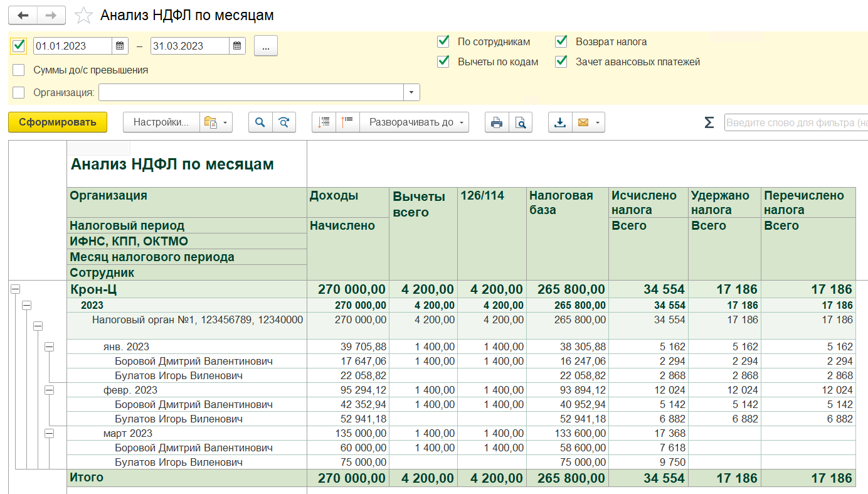868x494 pixels.
Task: Select the 126/114 column header
Action: 492,234
